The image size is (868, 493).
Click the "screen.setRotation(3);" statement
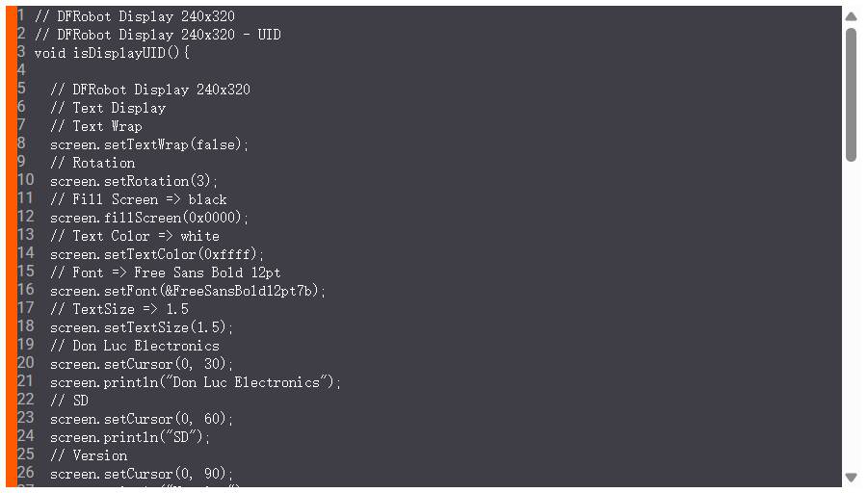(134, 181)
